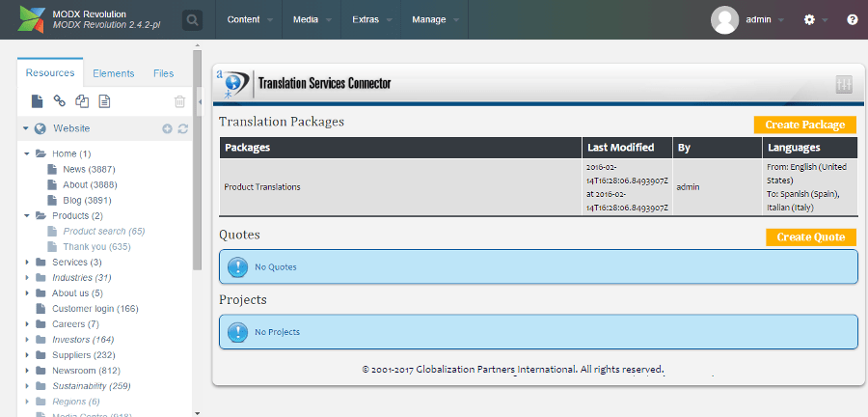Open the Product search (65) resource
The image size is (868, 417).
coord(104,231)
